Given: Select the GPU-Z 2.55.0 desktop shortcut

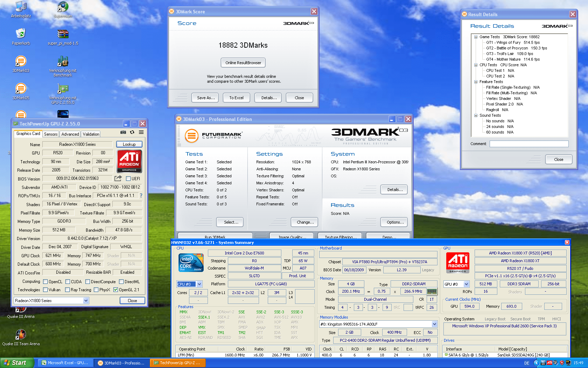Looking at the screenshot, I should click(63, 94).
